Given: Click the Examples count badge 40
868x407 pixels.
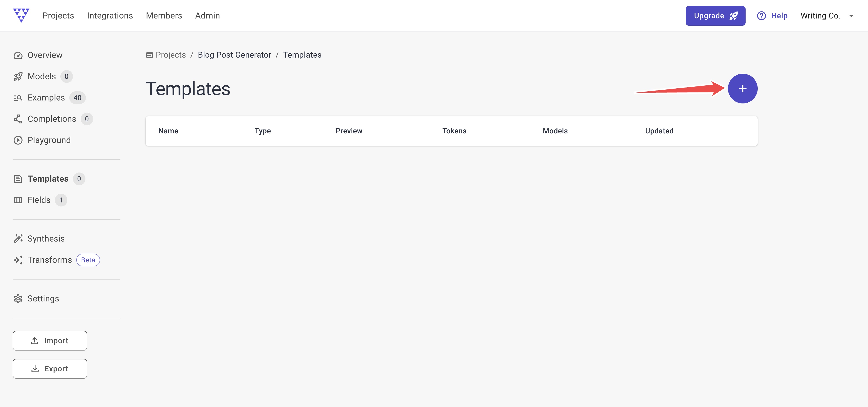Looking at the screenshot, I should click(x=78, y=98).
